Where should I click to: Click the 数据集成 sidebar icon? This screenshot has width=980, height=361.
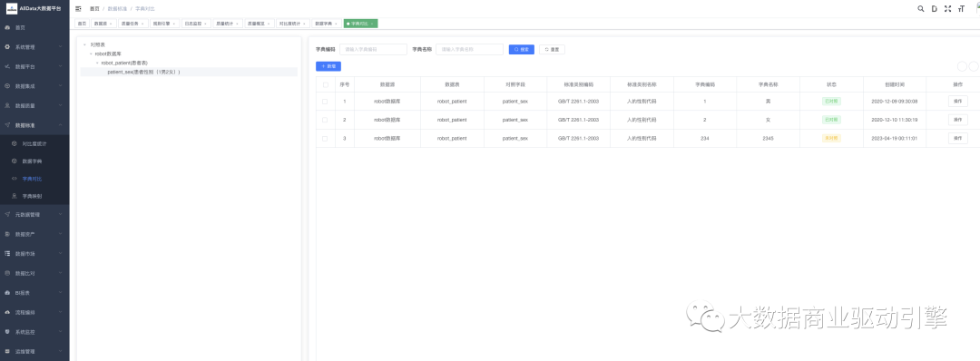point(7,85)
